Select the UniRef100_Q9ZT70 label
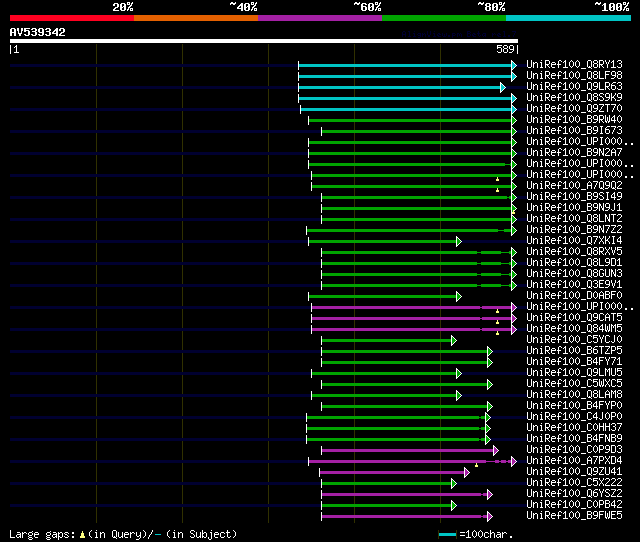 574,109
